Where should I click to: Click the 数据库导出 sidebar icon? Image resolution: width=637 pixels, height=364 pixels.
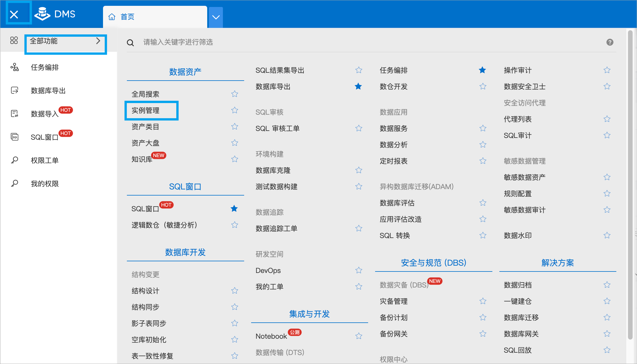pyautogui.click(x=15, y=90)
